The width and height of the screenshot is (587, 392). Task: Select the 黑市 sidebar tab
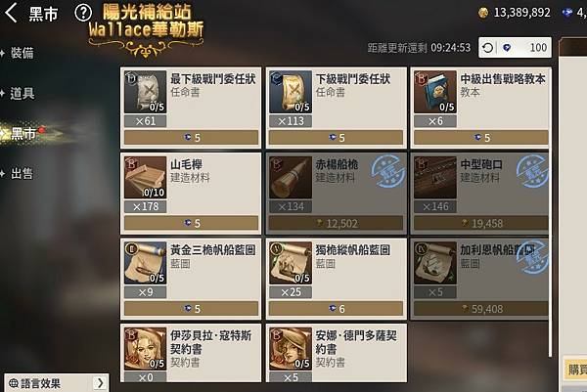point(23,133)
